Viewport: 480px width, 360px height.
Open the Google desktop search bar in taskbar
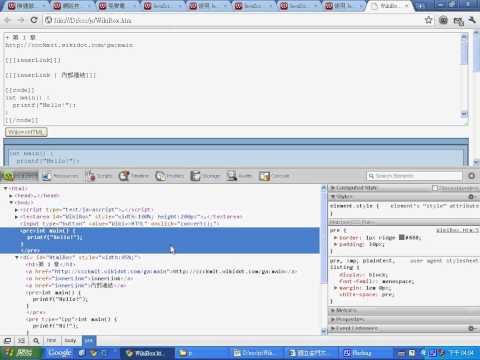60,353
